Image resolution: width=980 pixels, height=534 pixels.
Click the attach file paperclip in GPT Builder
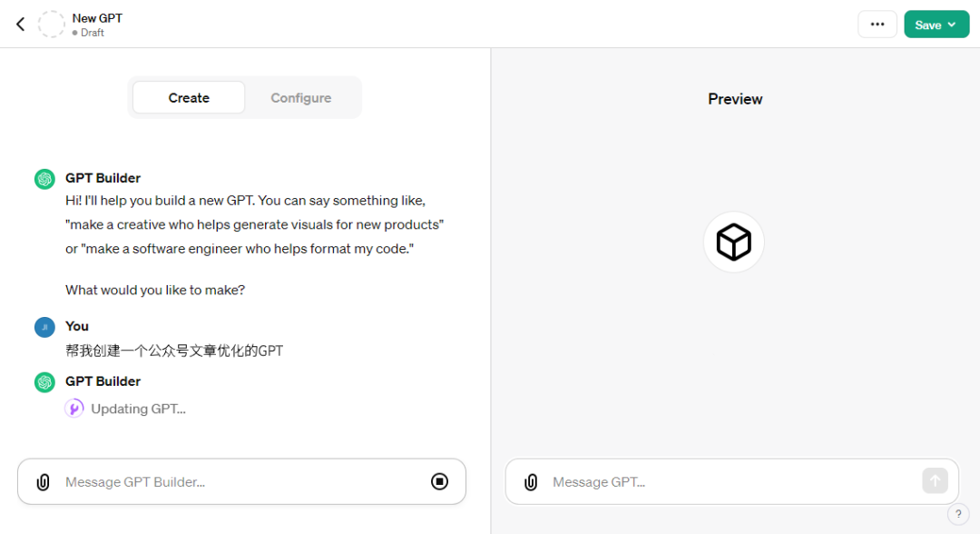(43, 482)
